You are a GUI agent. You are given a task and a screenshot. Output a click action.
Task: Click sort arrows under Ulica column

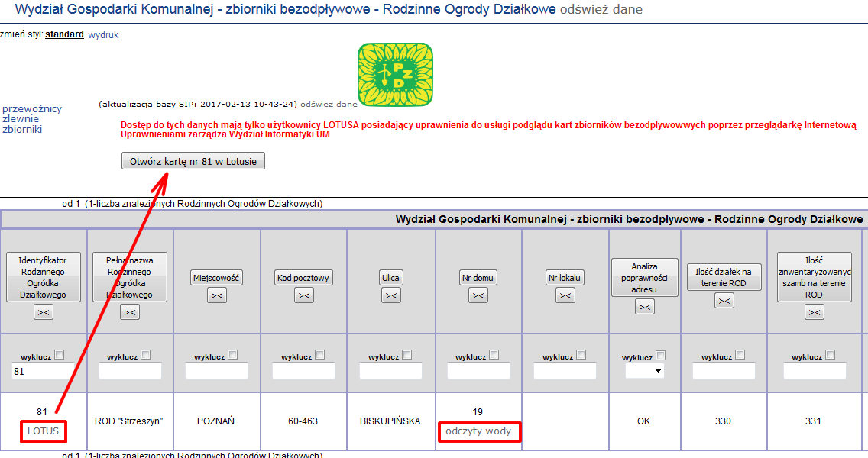(390, 295)
